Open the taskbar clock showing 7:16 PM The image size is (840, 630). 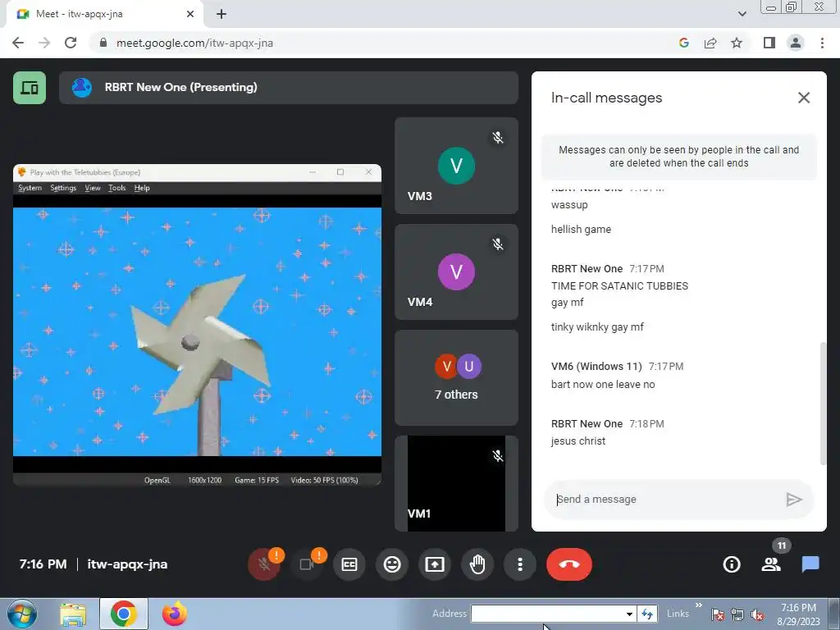[798, 614]
